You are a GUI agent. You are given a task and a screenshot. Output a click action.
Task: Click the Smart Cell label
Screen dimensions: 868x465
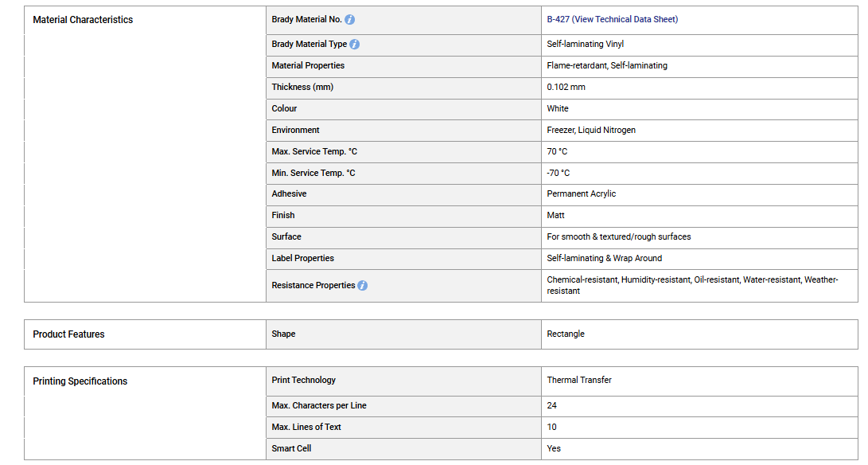coord(291,449)
